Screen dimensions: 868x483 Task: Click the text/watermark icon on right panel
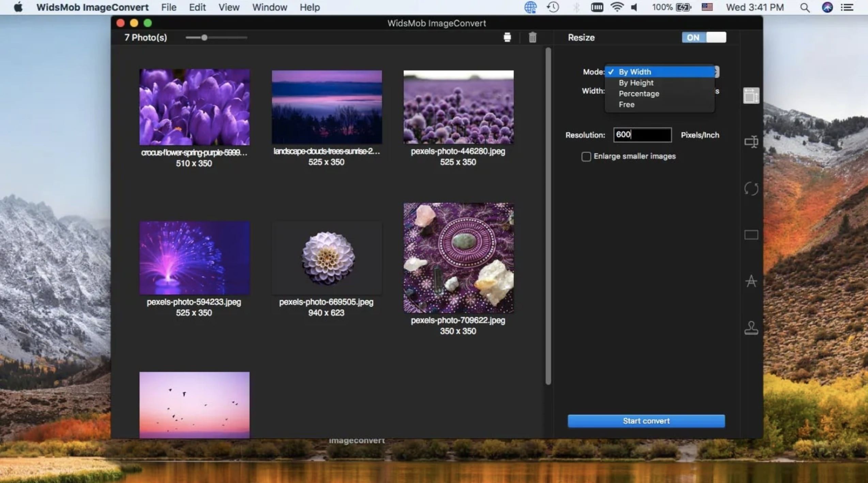tap(751, 281)
